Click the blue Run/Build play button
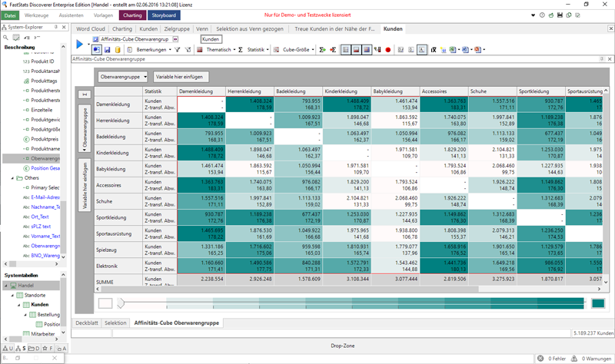Viewport: 615px width, 364px height. point(79,45)
